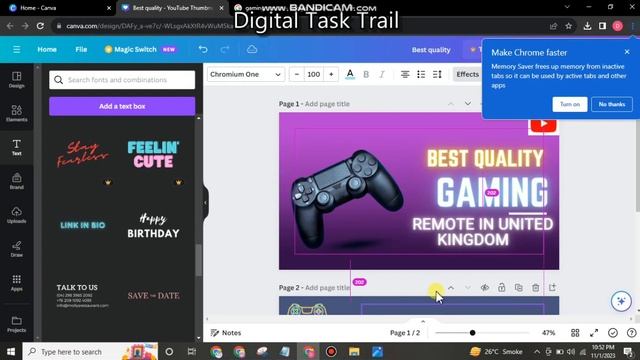Open the Design panel in sidebar
The height and width of the screenshot is (360, 640).
coord(16,80)
